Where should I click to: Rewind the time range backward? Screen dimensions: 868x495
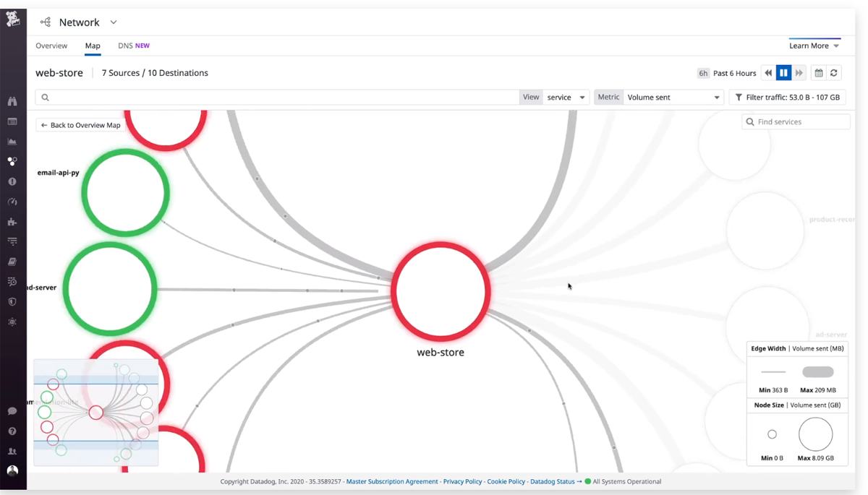point(768,73)
